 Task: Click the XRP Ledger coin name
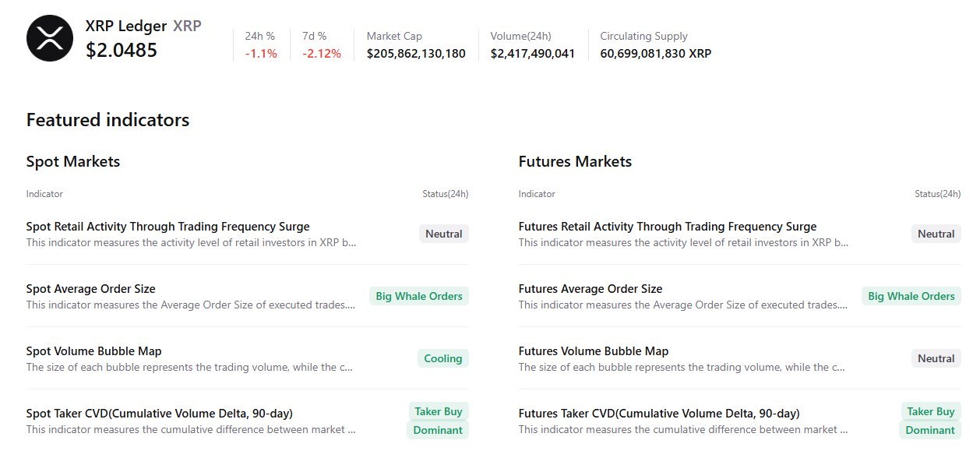pos(125,26)
